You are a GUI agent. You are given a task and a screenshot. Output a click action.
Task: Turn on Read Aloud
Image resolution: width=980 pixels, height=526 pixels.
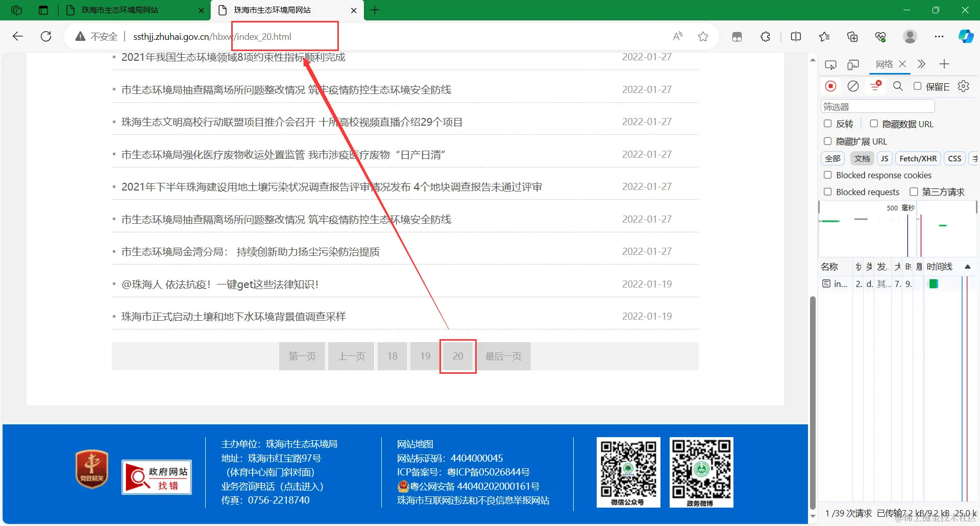pos(678,36)
